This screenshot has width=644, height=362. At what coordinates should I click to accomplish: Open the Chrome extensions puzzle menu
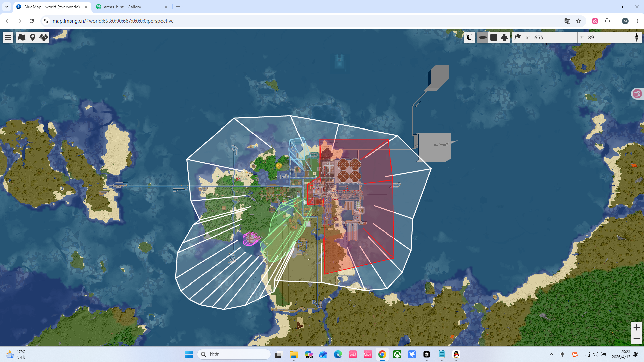[x=607, y=21]
